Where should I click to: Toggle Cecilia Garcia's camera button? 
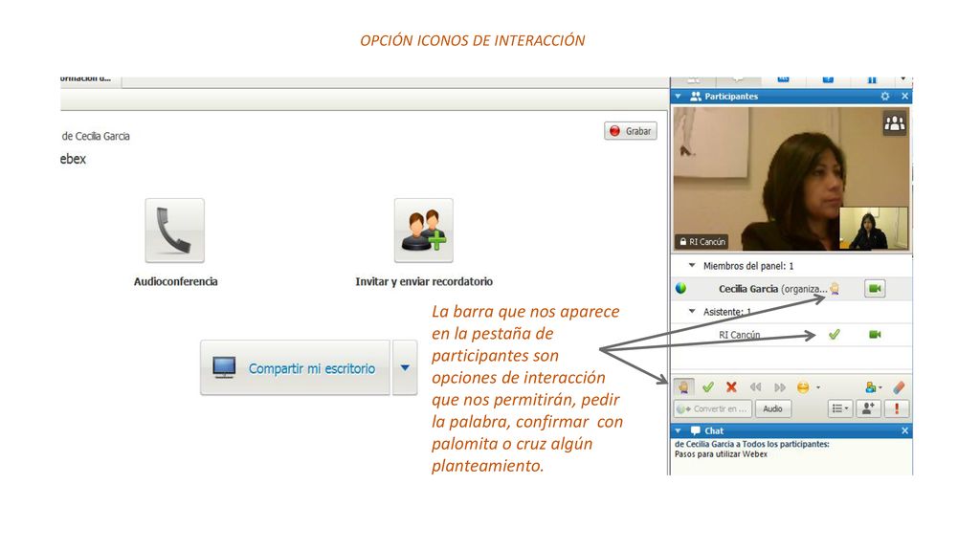875,289
